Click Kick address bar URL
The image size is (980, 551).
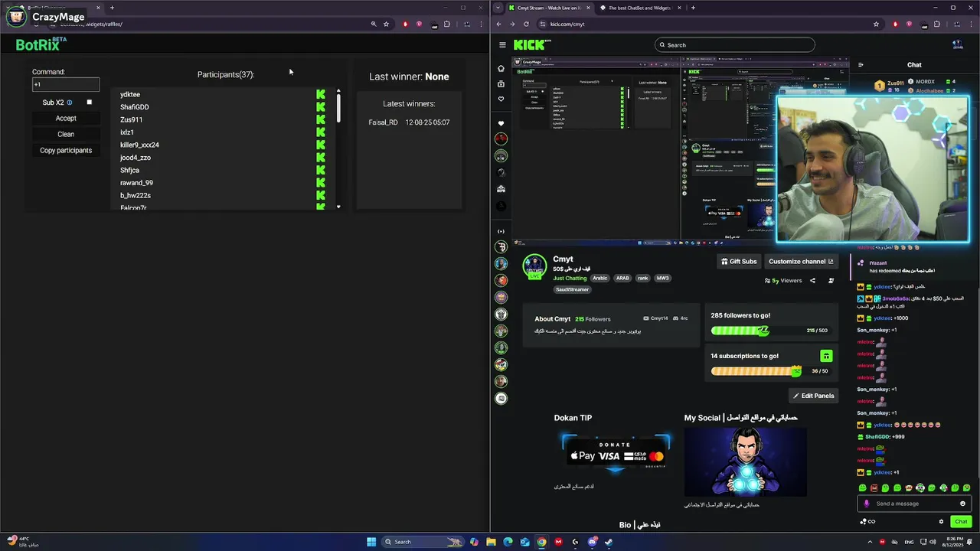click(567, 24)
